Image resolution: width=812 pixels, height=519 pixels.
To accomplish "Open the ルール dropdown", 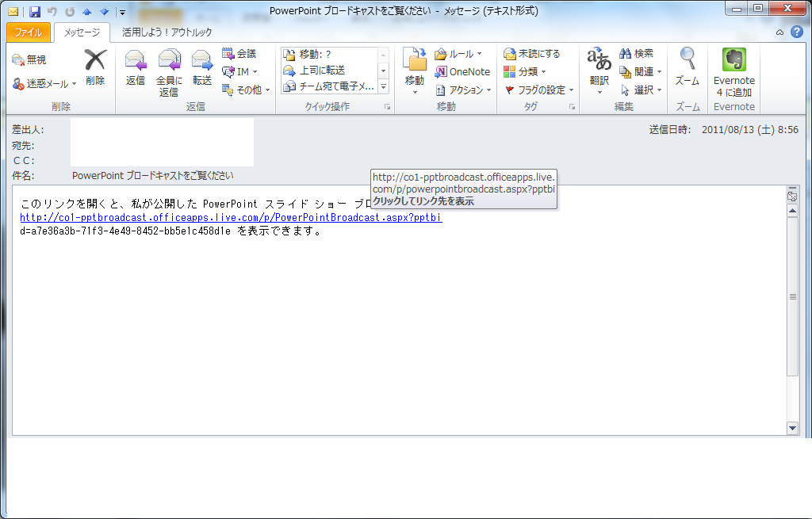I will click(459, 54).
